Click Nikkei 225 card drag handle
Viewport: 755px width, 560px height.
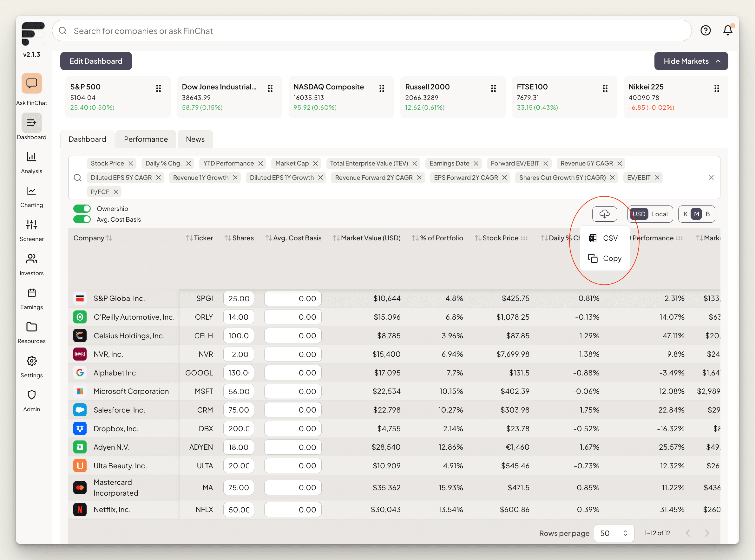(717, 88)
